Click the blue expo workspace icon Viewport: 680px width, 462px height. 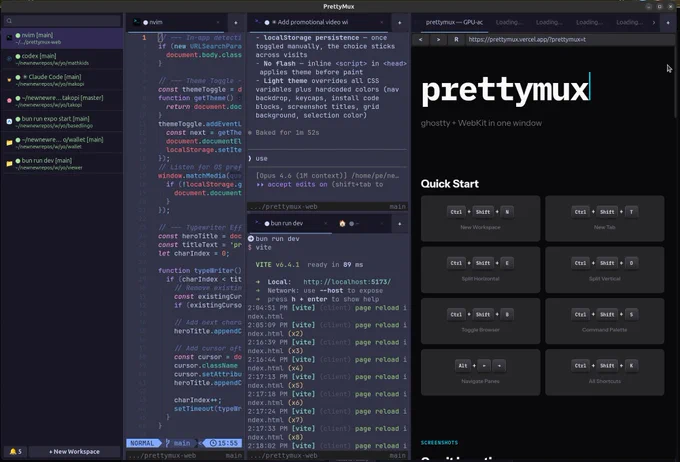pyautogui.click(x=9, y=121)
